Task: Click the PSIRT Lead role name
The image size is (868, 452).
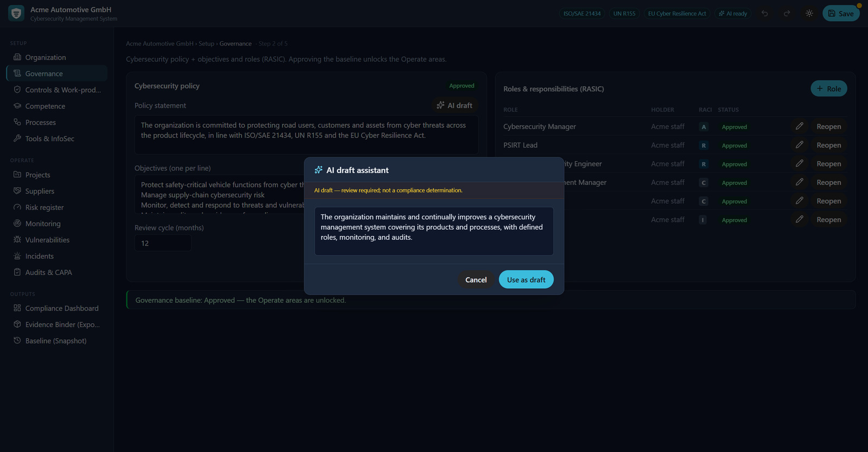Action: [x=520, y=145]
